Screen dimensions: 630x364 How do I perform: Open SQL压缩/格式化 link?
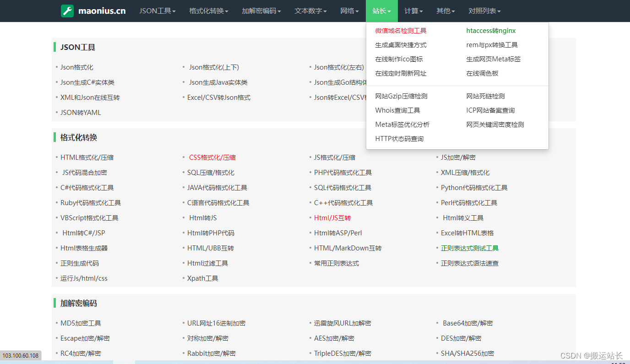pos(211,173)
